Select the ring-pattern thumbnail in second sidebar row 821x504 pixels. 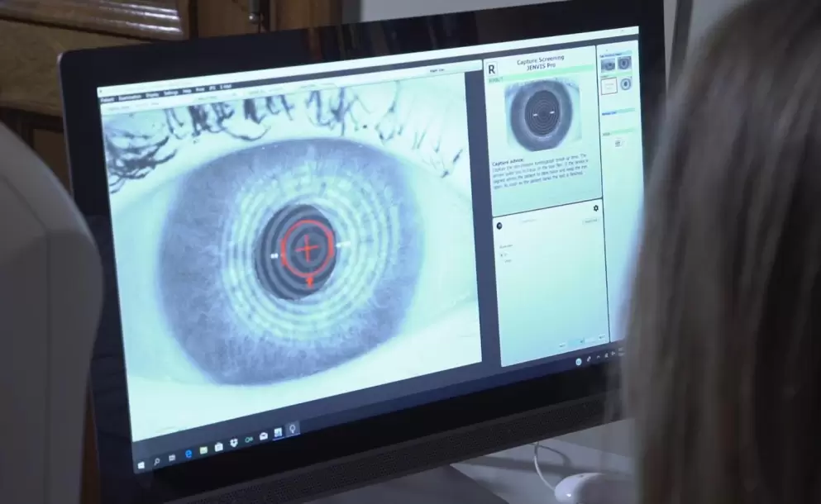click(x=625, y=83)
